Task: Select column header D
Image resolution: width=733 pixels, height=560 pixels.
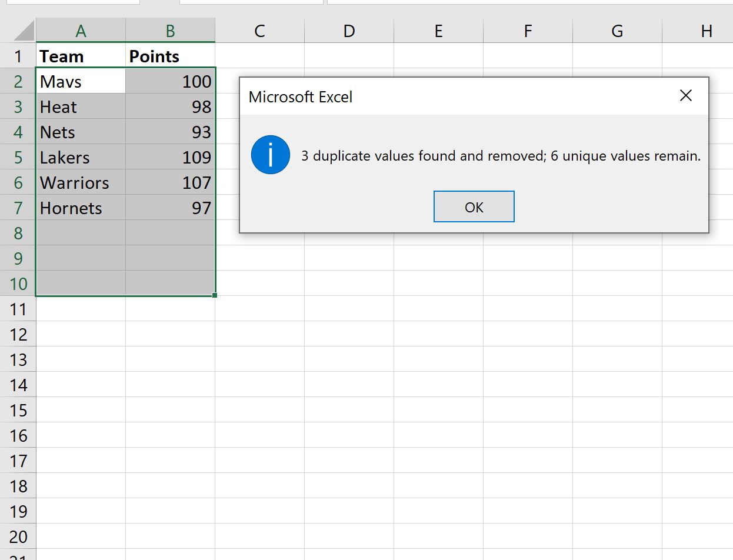Action: [349, 30]
